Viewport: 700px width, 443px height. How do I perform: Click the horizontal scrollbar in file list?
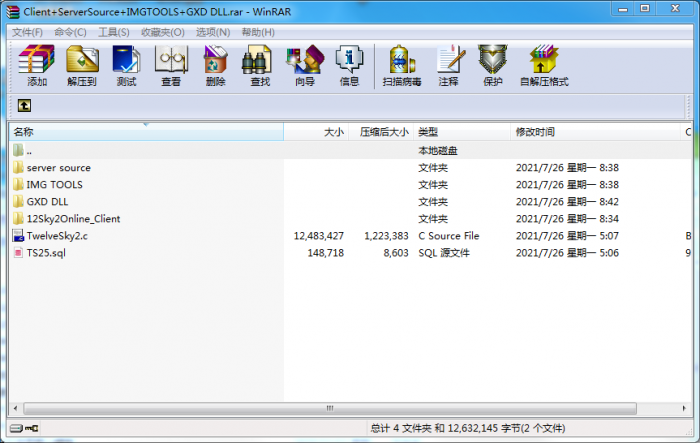coord(330,408)
